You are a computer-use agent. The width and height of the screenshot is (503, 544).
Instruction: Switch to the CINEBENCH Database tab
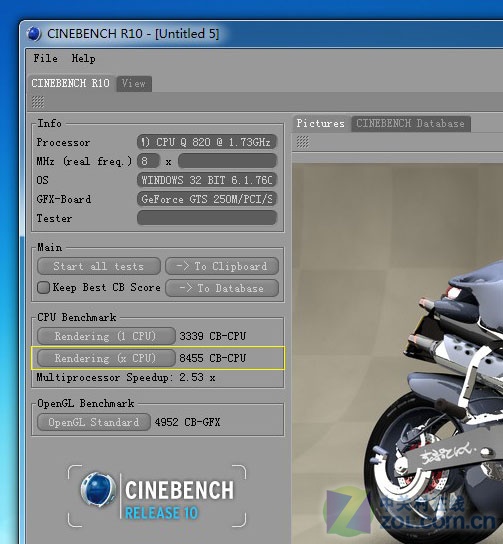click(x=411, y=124)
